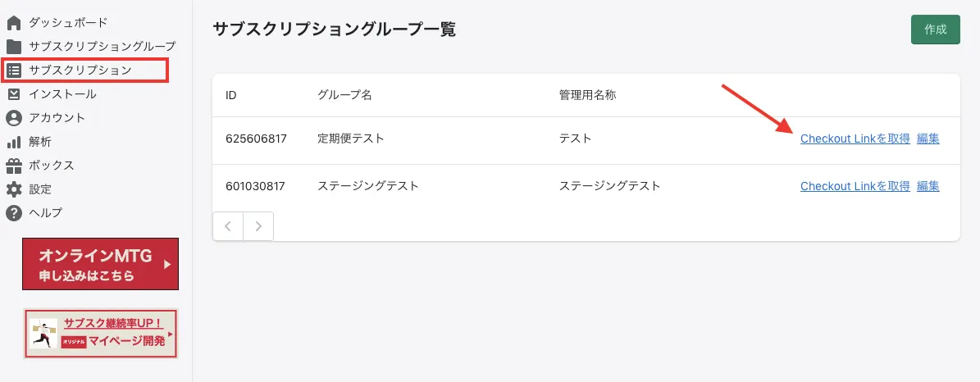Viewport: 980px width, 382px height.
Task: Click the help question mark icon
Action: pos(14,213)
